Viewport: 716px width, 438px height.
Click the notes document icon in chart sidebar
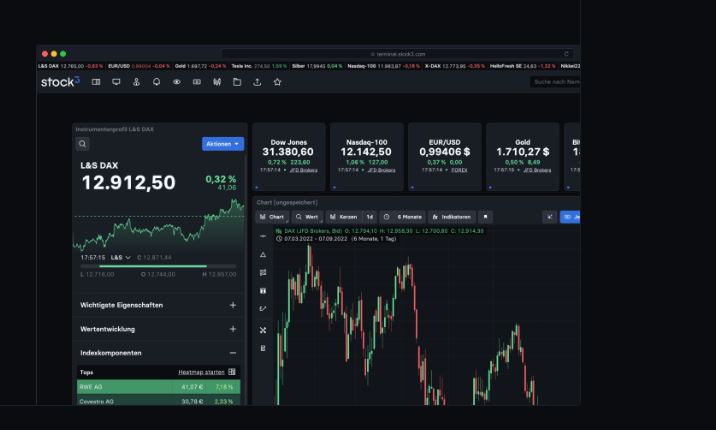pyautogui.click(x=263, y=348)
